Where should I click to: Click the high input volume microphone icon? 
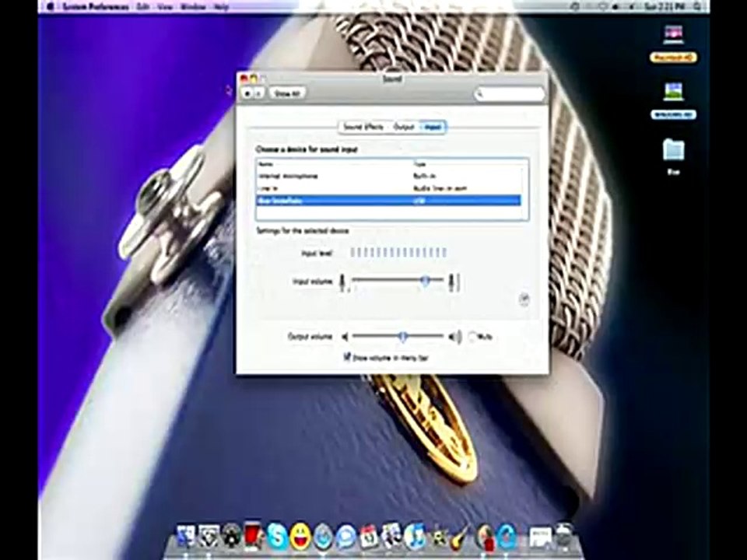454,282
